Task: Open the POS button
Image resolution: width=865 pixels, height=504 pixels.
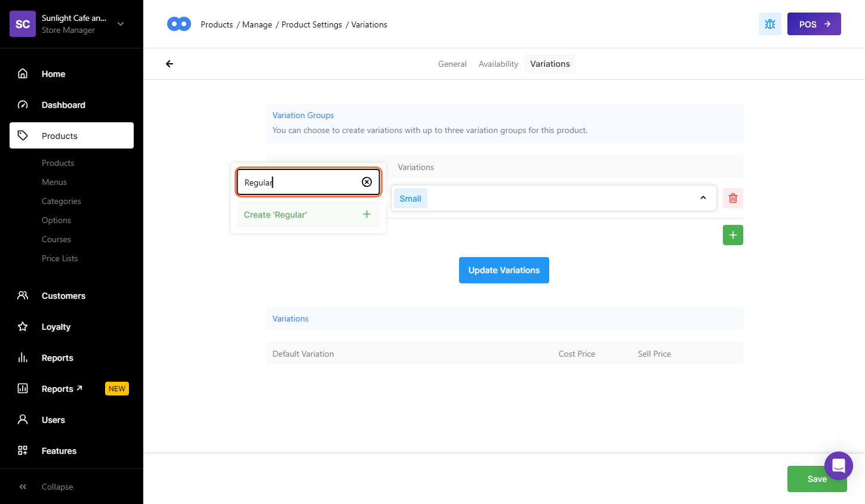Action: 814,24
